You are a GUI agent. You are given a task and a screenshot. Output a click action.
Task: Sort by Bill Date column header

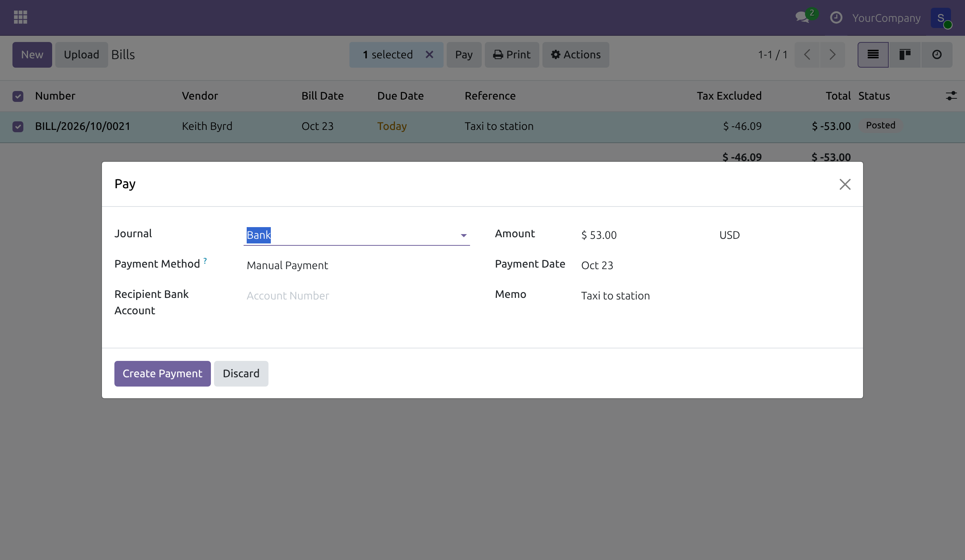(x=322, y=96)
